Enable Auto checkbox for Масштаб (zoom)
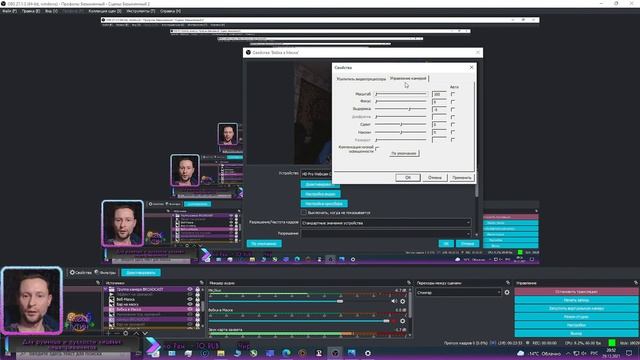 click(453, 94)
